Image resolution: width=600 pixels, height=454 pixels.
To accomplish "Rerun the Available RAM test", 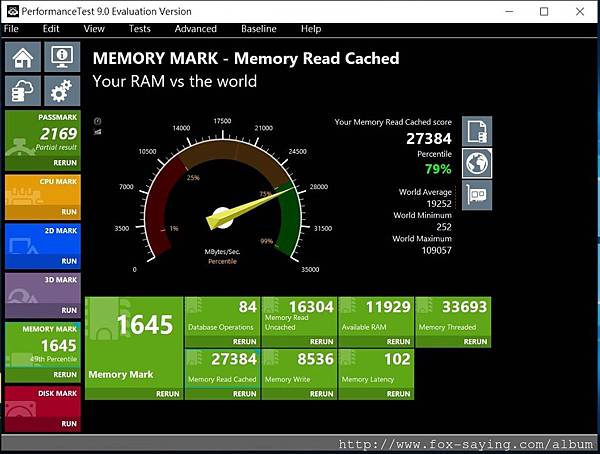I will (398, 341).
